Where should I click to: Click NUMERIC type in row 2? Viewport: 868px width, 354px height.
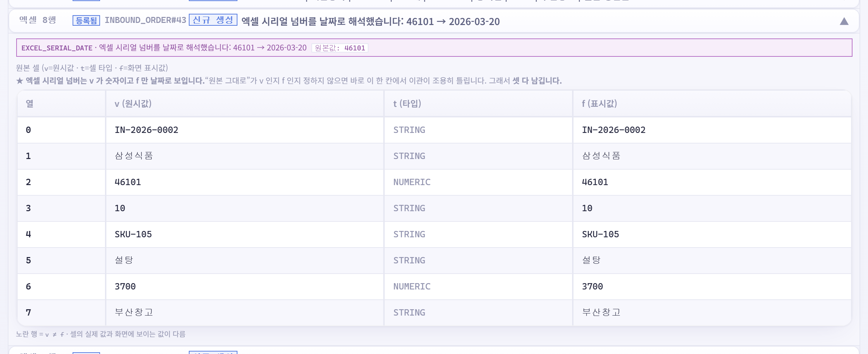tap(412, 182)
